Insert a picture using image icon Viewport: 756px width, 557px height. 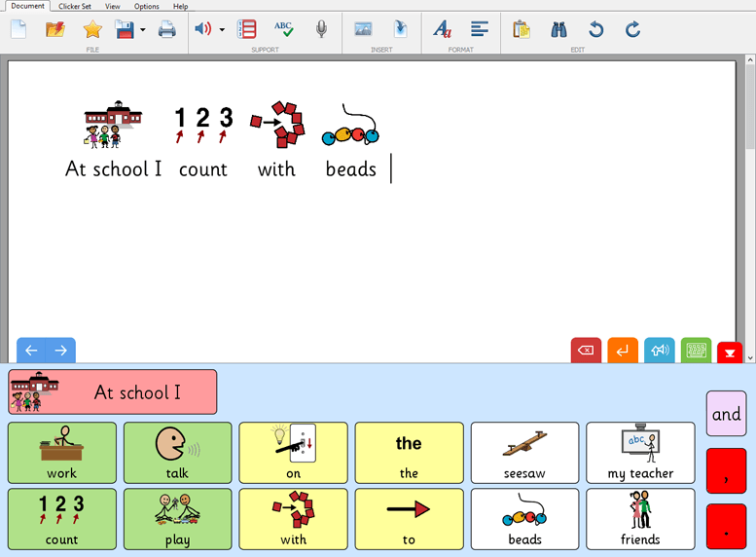click(x=363, y=29)
